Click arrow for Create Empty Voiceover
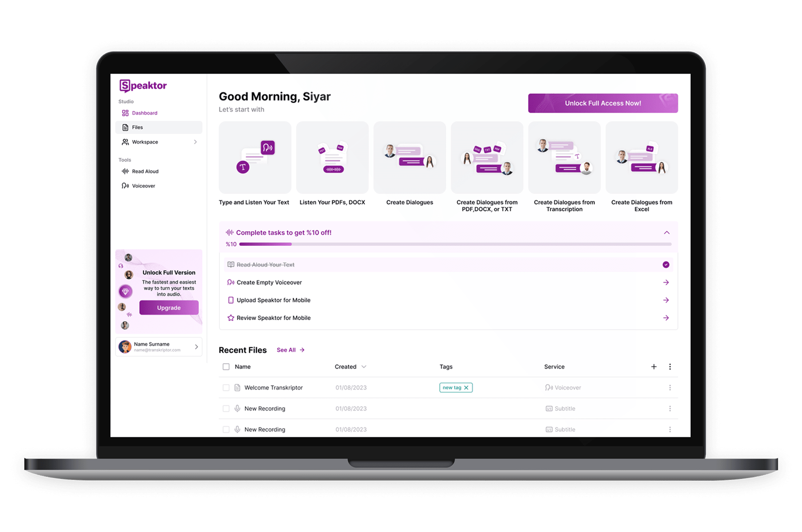802x532 pixels. 666,283
